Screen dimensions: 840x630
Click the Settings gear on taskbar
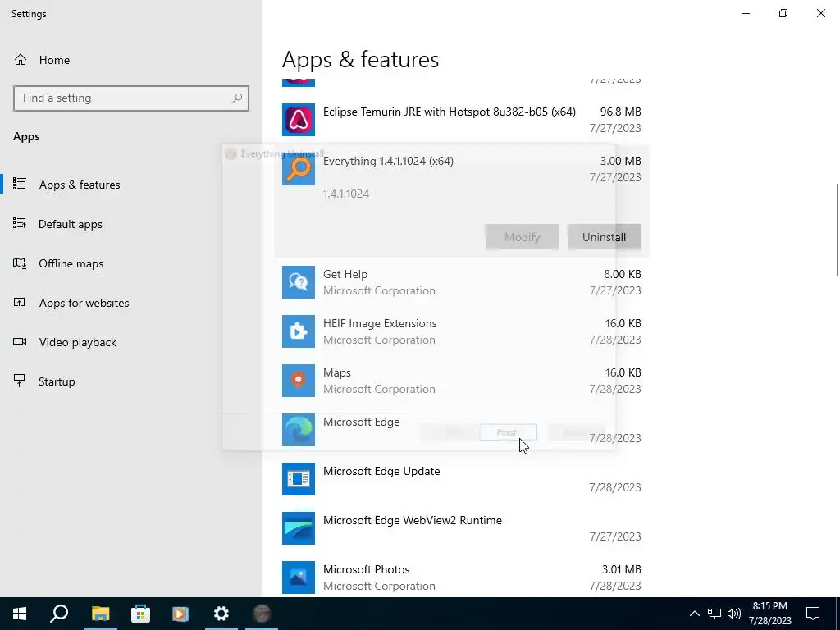pyautogui.click(x=221, y=614)
